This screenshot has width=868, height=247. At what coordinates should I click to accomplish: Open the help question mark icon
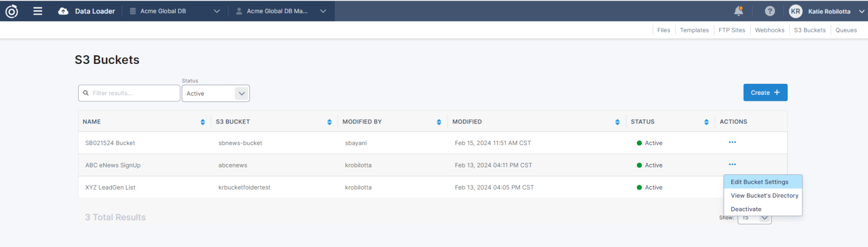[770, 11]
